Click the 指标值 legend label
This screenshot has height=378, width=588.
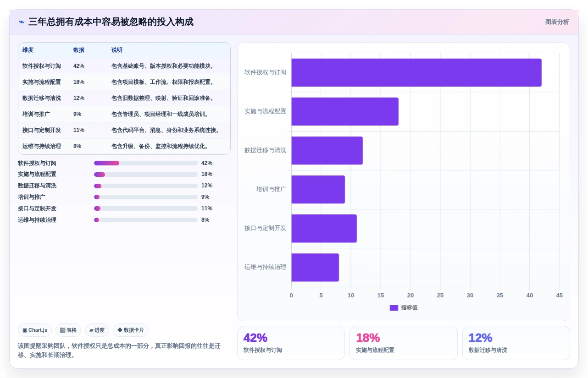click(x=409, y=308)
